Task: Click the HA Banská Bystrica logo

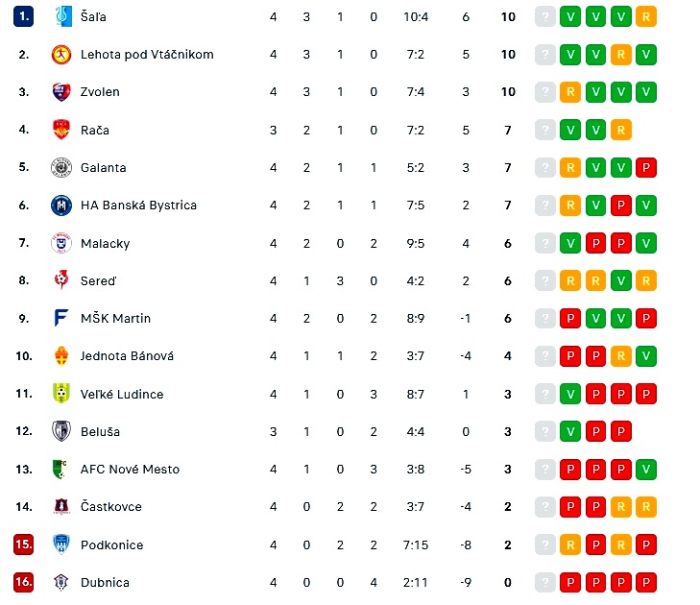Action: click(x=61, y=206)
